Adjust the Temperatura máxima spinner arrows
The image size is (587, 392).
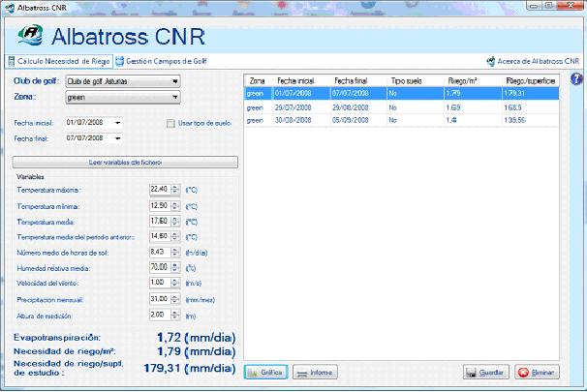pyautogui.click(x=175, y=190)
